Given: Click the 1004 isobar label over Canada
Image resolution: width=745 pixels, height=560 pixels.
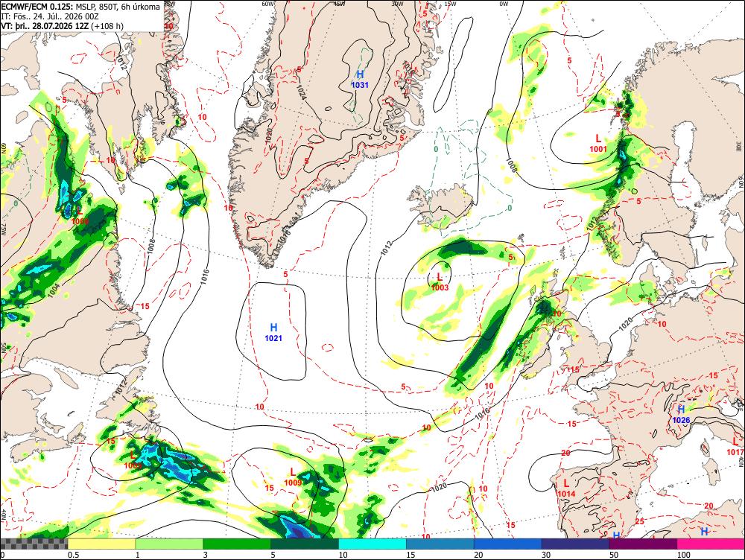Looking at the screenshot, I should (54, 290).
